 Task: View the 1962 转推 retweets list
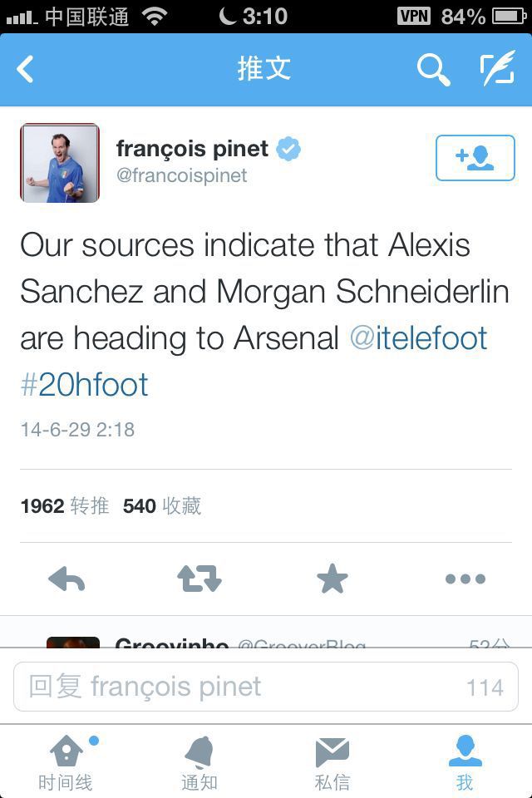[65, 506]
